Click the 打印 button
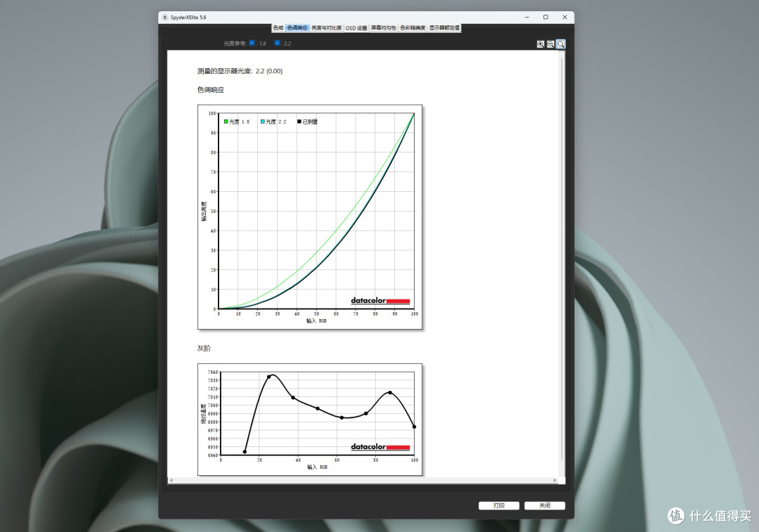 (x=499, y=505)
